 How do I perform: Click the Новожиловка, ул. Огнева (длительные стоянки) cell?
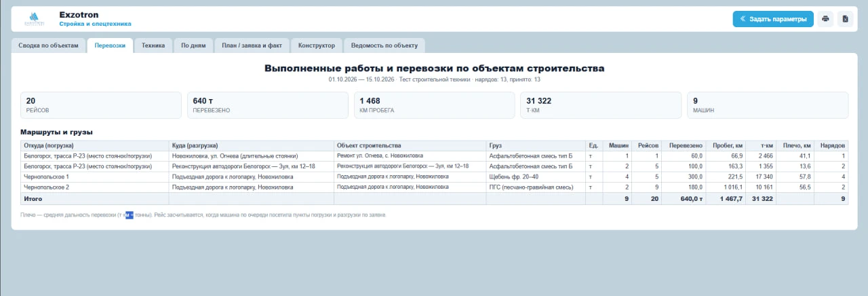252,156
